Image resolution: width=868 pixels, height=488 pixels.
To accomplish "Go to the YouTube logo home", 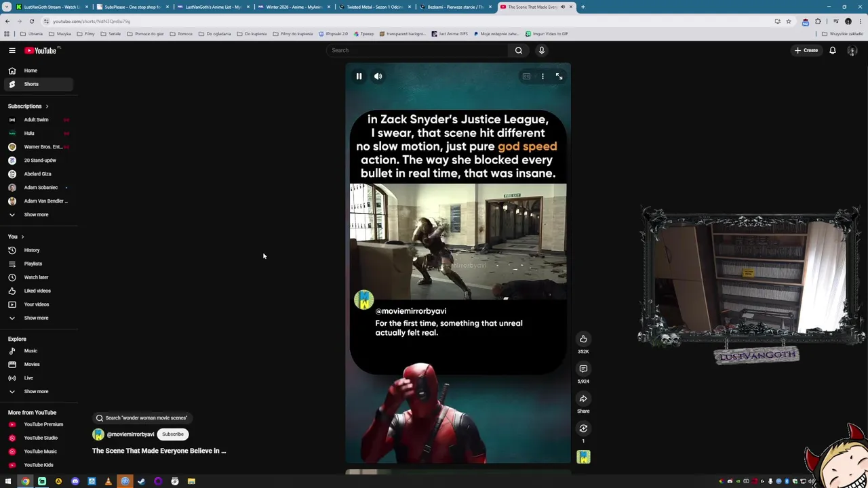I will 42,50.
